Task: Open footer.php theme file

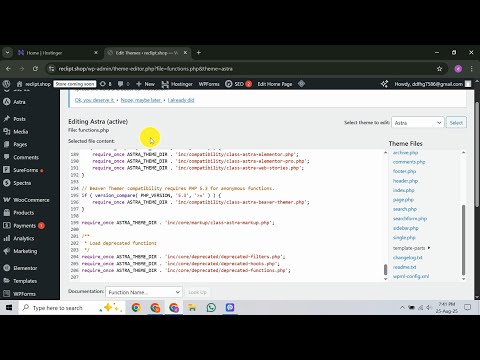Action: tap(404, 171)
